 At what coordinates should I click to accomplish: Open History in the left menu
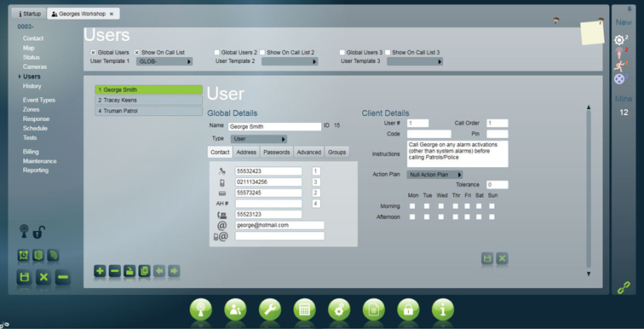(x=32, y=86)
